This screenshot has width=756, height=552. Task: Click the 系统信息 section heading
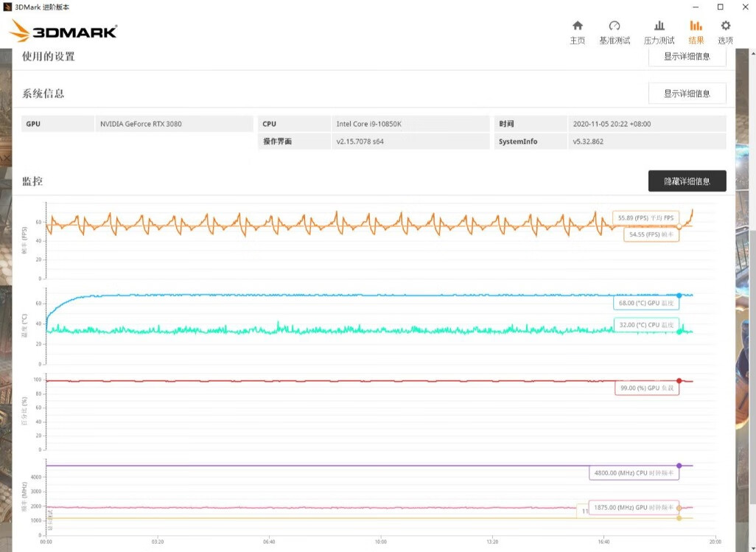[x=43, y=94]
